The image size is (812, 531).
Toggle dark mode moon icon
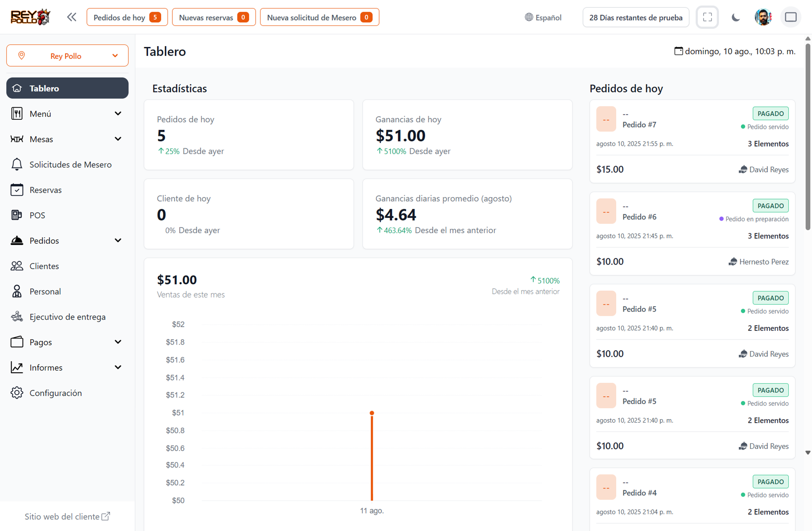click(x=735, y=17)
